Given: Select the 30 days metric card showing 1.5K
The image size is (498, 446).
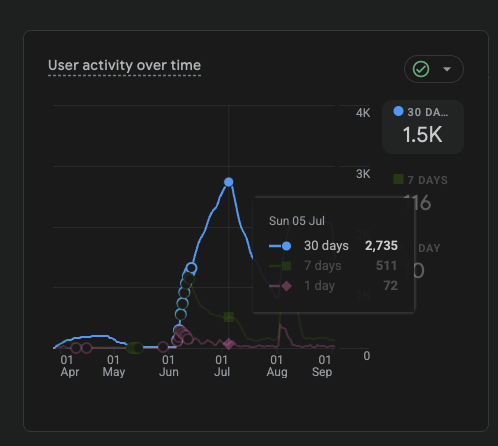Looking at the screenshot, I should (423, 127).
